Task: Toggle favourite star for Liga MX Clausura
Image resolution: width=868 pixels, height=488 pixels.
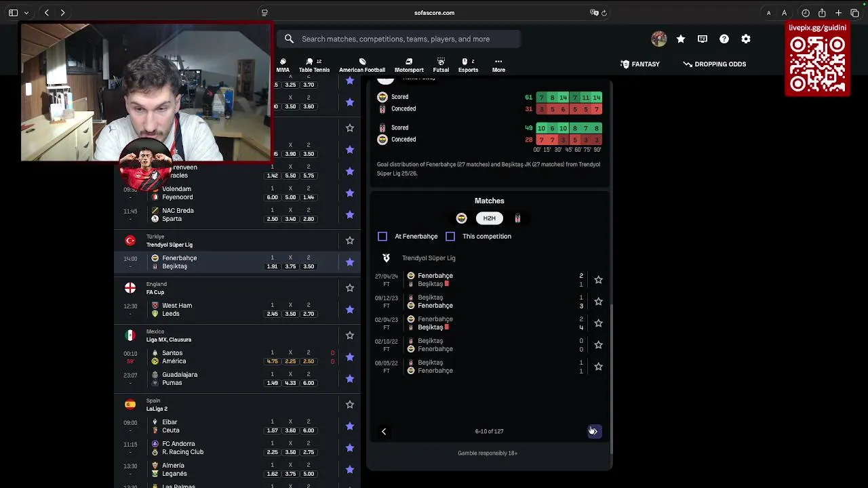Action: [x=350, y=335]
